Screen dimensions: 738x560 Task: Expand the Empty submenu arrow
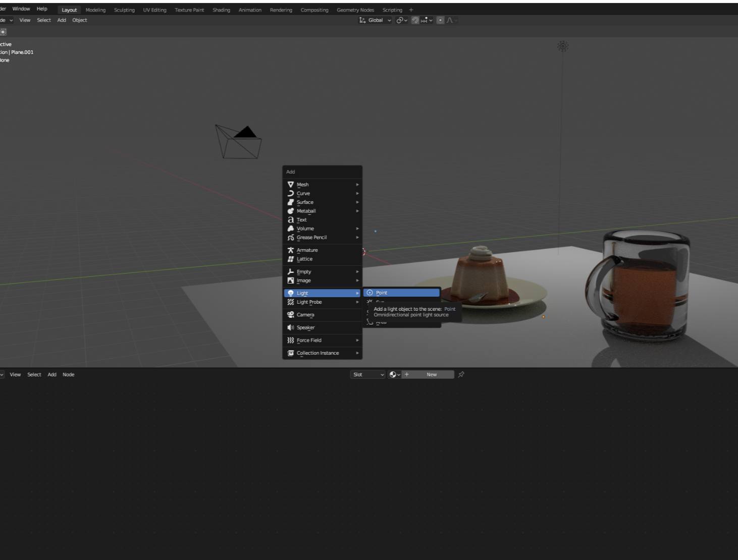[x=357, y=272]
